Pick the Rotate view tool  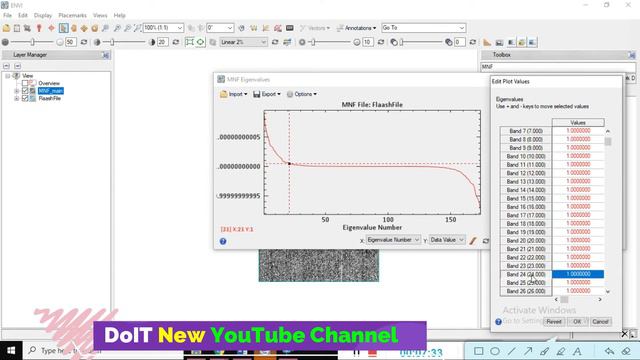click(x=95, y=28)
